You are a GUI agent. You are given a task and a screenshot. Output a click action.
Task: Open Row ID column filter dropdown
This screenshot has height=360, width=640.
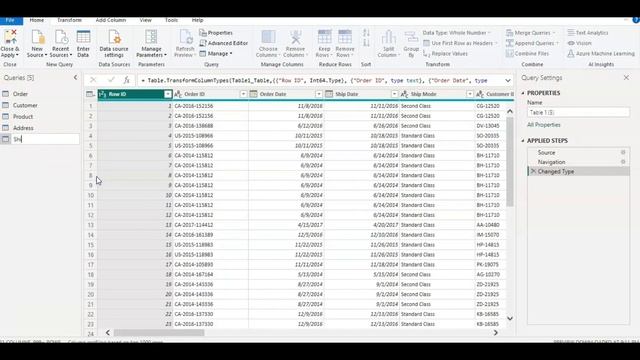pos(168,94)
